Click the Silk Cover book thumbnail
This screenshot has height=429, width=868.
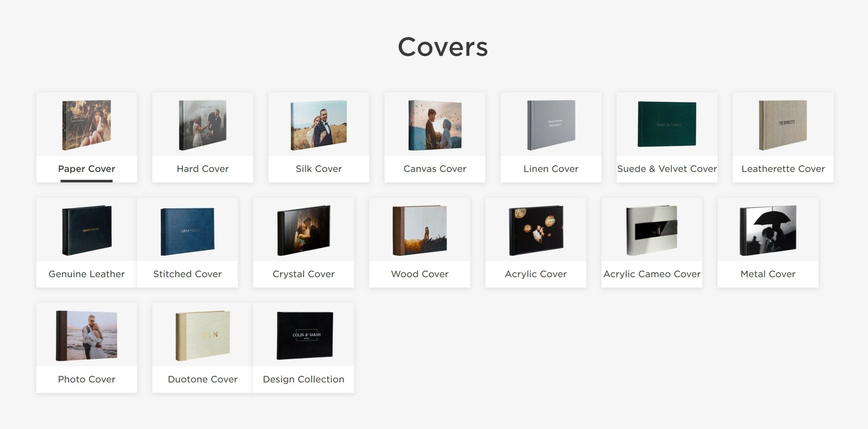point(318,125)
